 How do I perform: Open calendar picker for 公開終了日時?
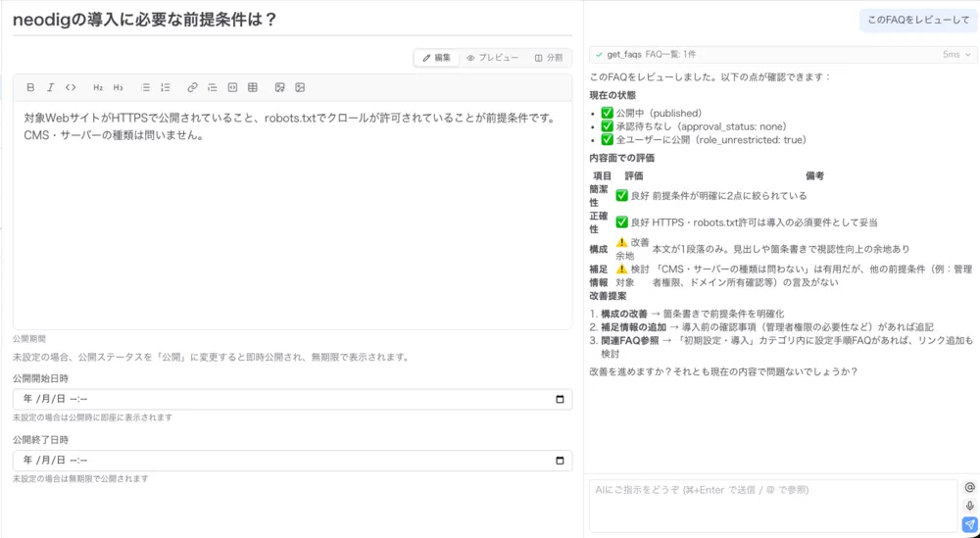point(560,461)
